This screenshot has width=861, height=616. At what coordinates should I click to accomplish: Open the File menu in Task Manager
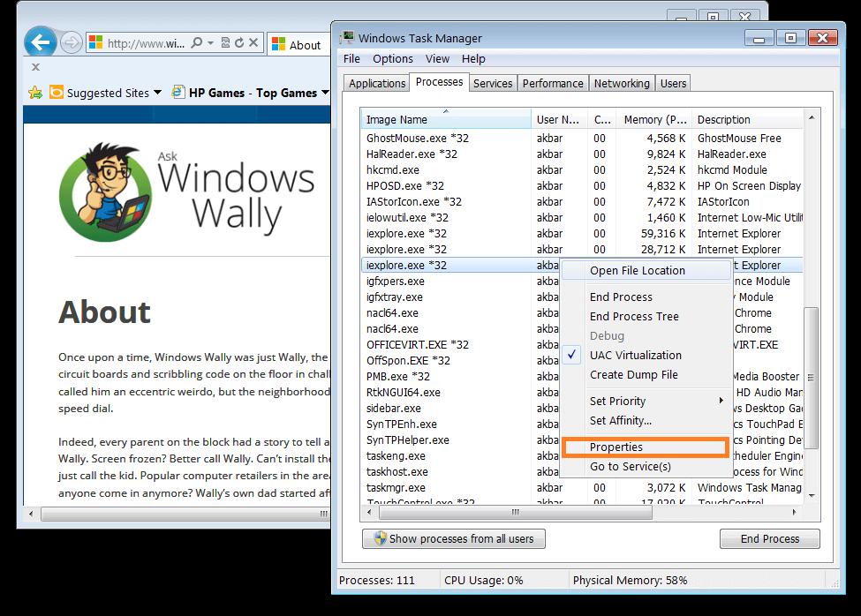351,59
